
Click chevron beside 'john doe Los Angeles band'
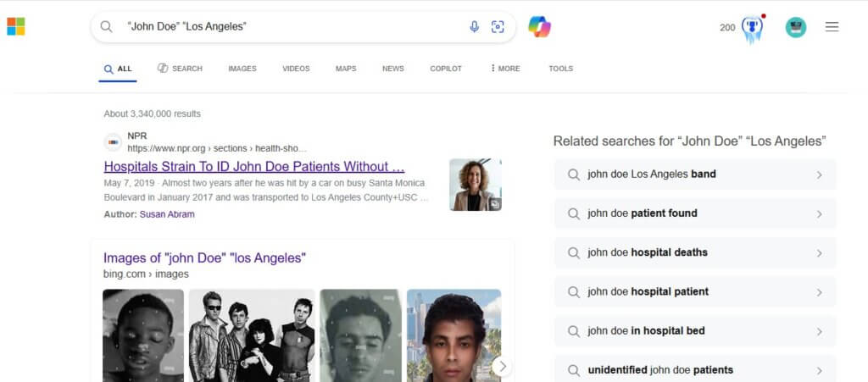coord(820,174)
